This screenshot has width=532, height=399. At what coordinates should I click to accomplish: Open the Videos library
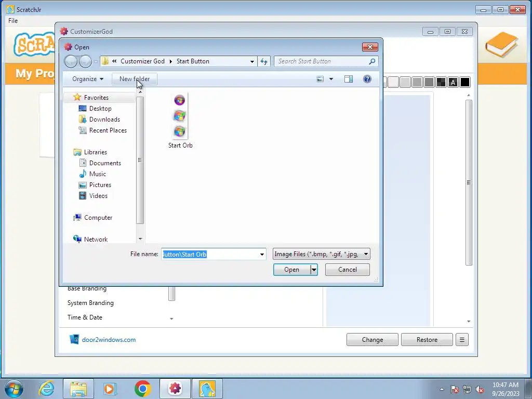[x=98, y=196]
